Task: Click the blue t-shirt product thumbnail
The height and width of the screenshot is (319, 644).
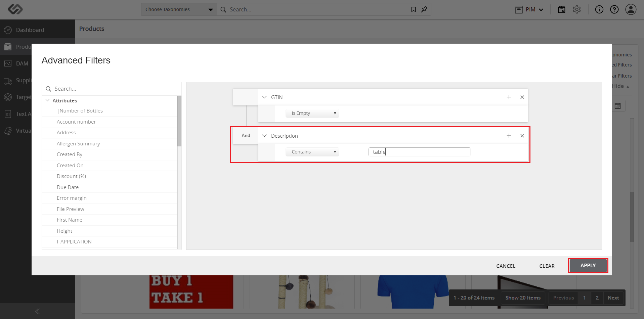Action: (x=413, y=292)
